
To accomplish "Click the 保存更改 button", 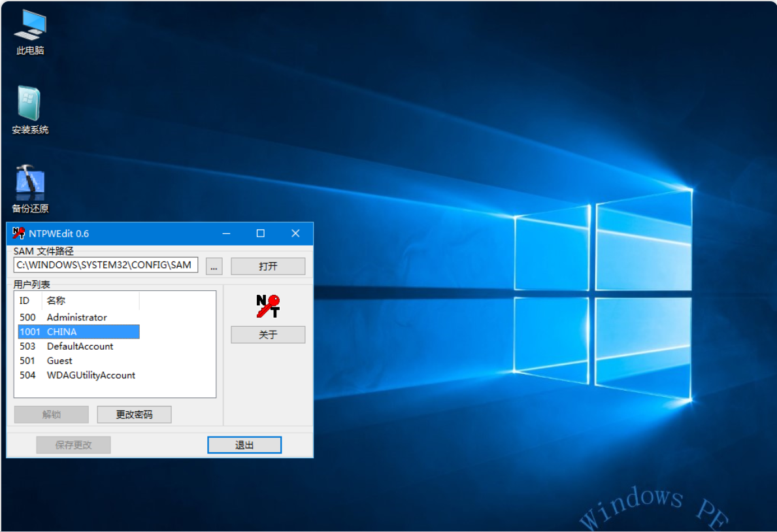I will 73,445.
